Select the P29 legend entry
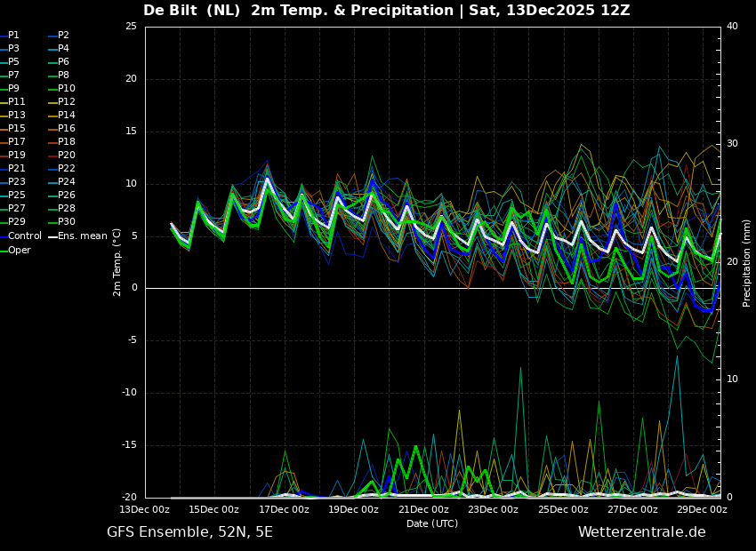This screenshot has width=756, height=551. [x=17, y=222]
